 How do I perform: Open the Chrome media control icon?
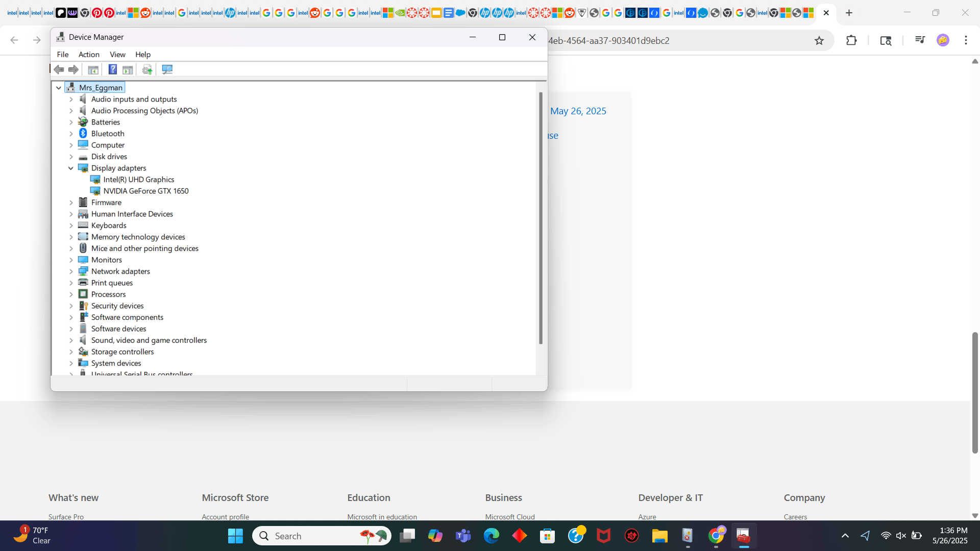(x=920, y=40)
